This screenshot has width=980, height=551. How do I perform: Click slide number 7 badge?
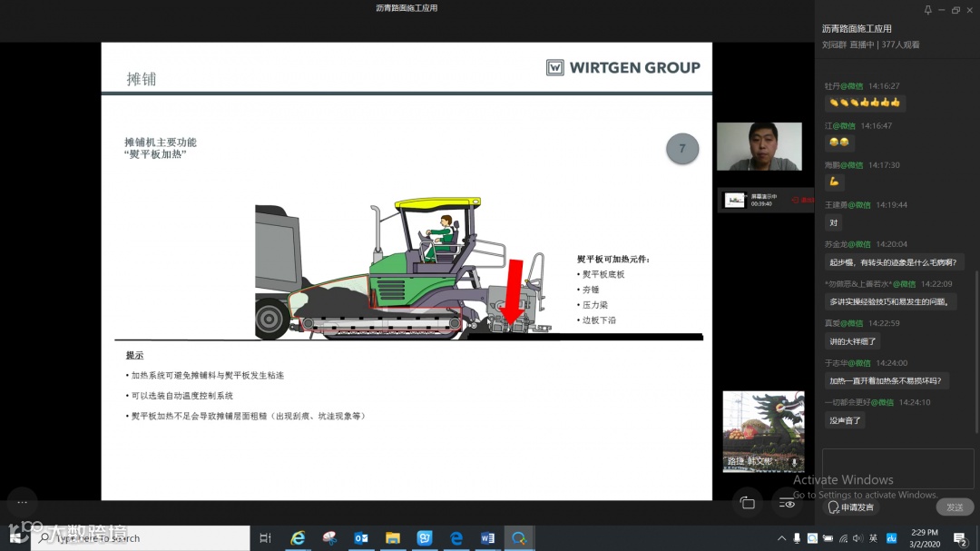pyautogui.click(x=681, y=149)
